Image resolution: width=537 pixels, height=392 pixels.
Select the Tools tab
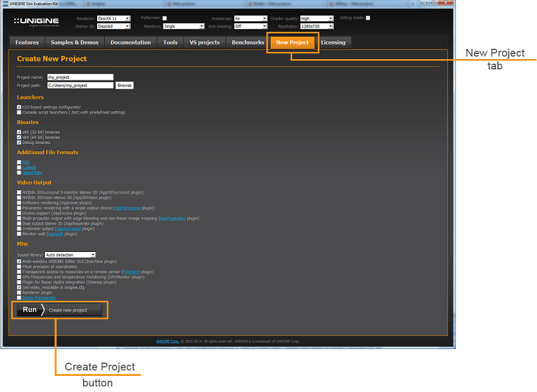pos(170,42)
